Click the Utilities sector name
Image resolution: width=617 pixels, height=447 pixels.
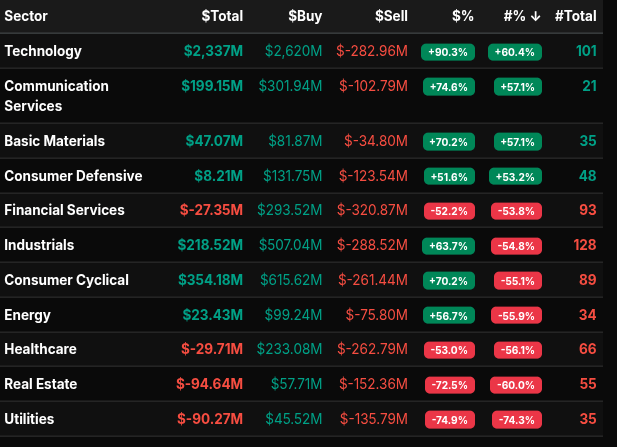29,419
